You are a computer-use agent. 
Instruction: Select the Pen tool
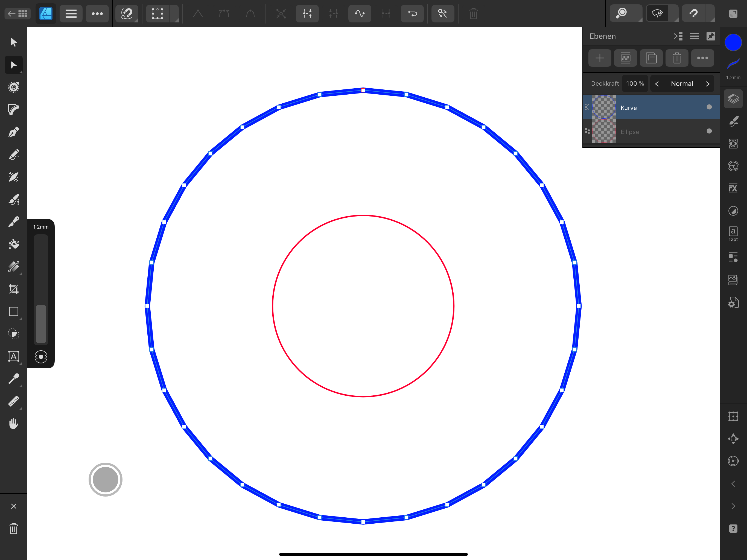(13, 132)
